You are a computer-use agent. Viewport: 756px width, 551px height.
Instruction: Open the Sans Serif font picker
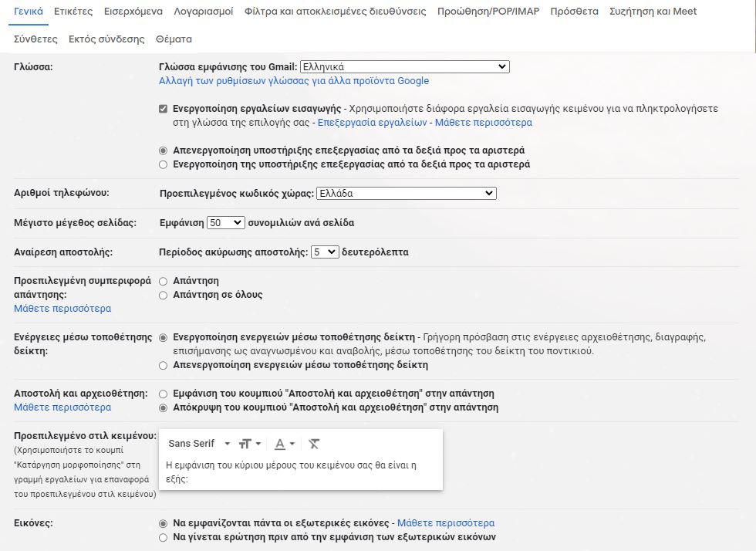(199, 444)
